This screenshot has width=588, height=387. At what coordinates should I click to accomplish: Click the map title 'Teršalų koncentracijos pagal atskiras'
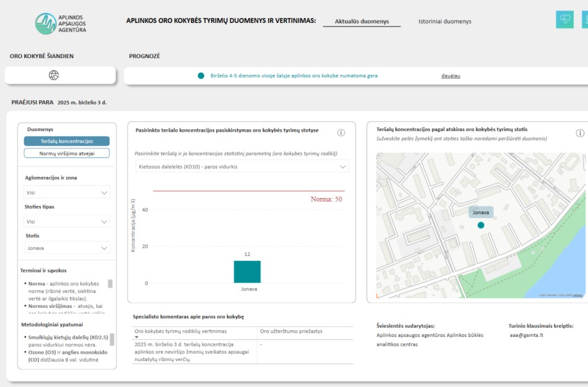[452, 129]
